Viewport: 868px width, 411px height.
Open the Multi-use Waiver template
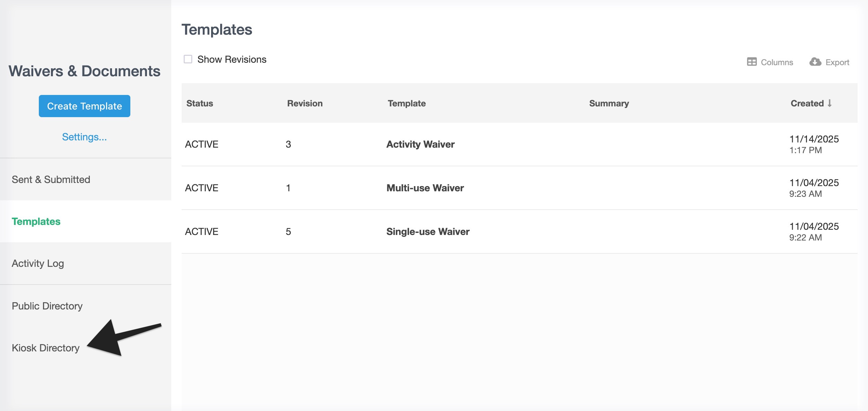[425, 188]
